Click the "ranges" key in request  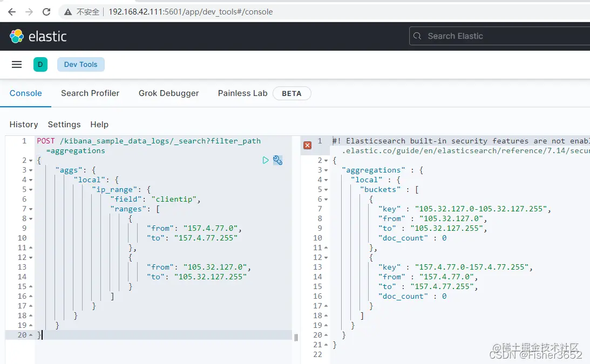coord(128,209)
